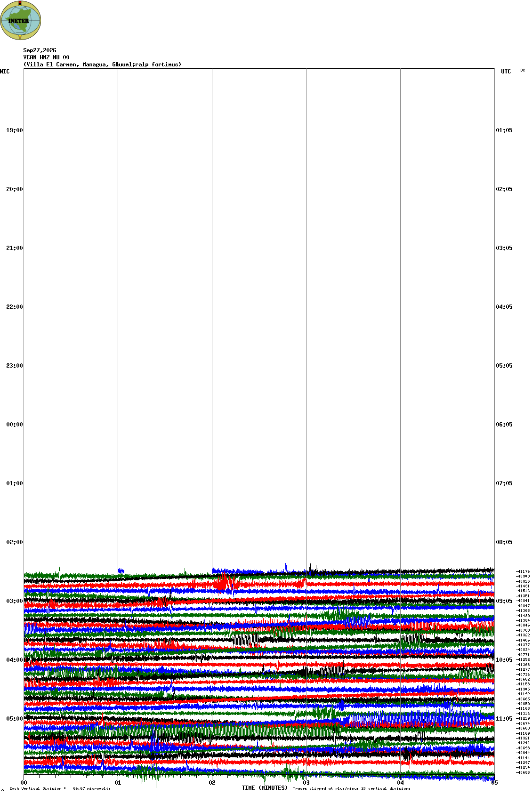Click the 00:00 local time marker
This screenshot has height=795, width=532.
point(15,425)
